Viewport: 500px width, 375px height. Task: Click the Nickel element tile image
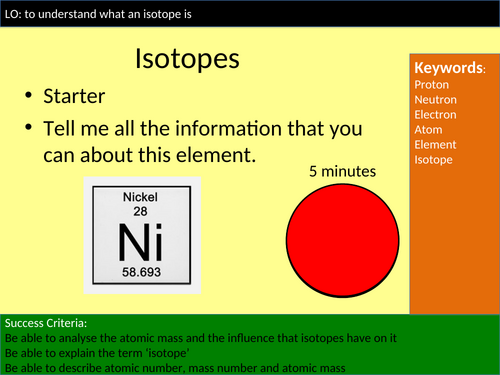[142, 235]
